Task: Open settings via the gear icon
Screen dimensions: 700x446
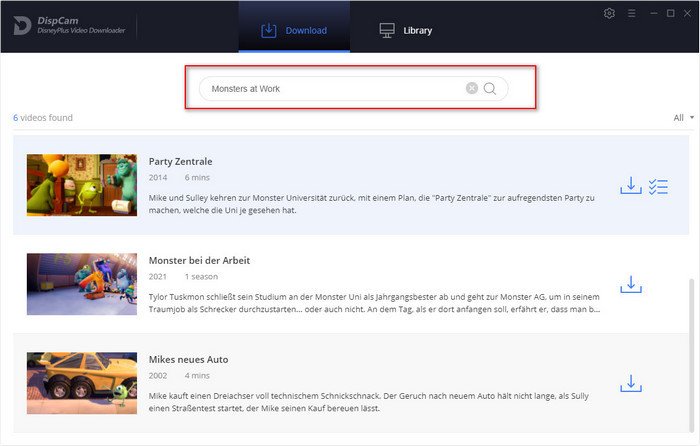Action: 609,13
